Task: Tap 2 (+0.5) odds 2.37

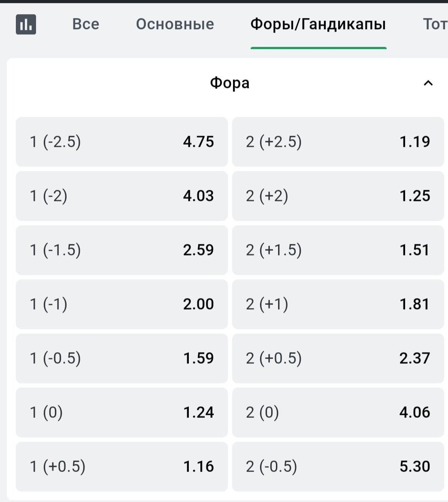Action: [338, 358]
